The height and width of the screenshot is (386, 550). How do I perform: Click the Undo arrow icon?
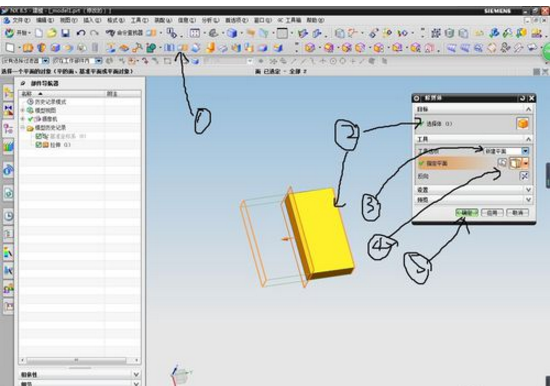point(81,33)
